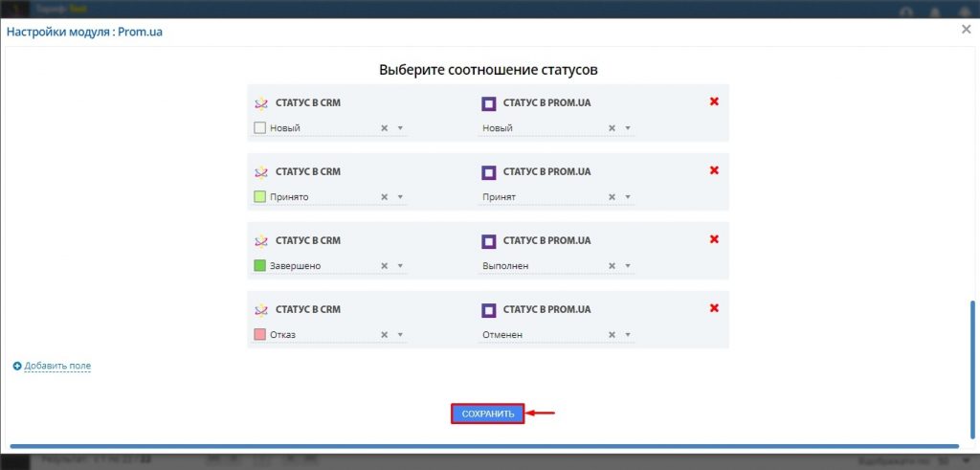The height and width of the screenshot is (470, 980).
Task: Click the heading Выберите соотношение статусов
Action: (x=488, y=69)
